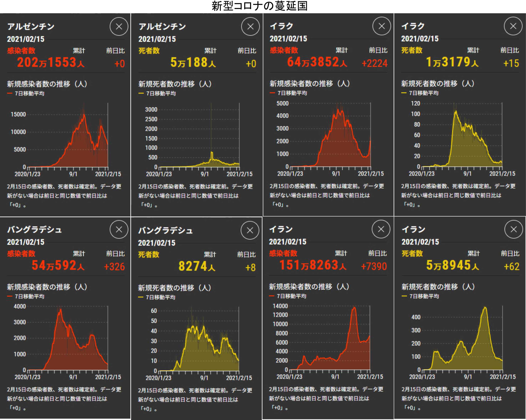Click the 9/1 axis label on Iraq deaths chart
Screen dimensions: 526x420
(468, 174)
